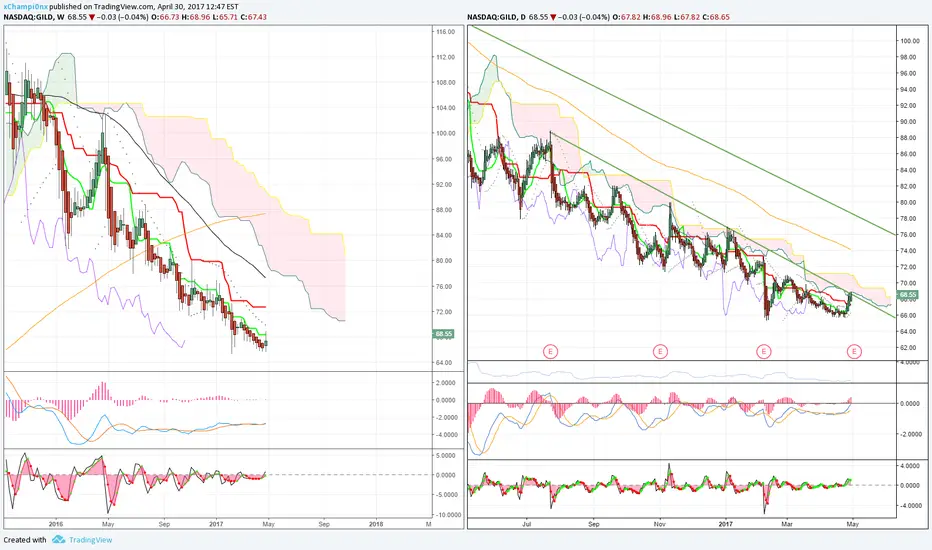
Task: Click the Jul label on daily time axis
Action: [527, 524]
